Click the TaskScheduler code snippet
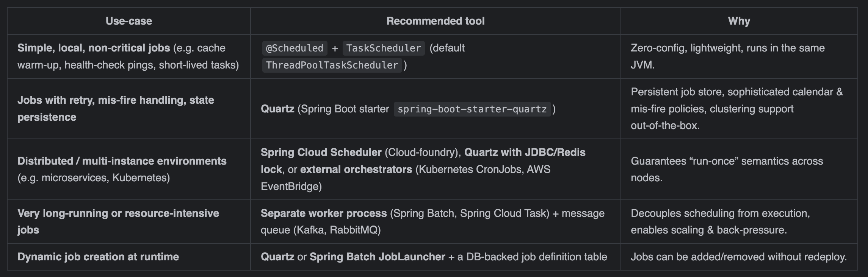 point(383,48)
